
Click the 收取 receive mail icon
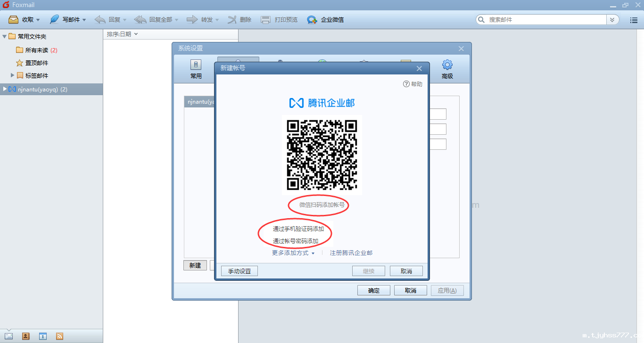[x=14, y=20]
